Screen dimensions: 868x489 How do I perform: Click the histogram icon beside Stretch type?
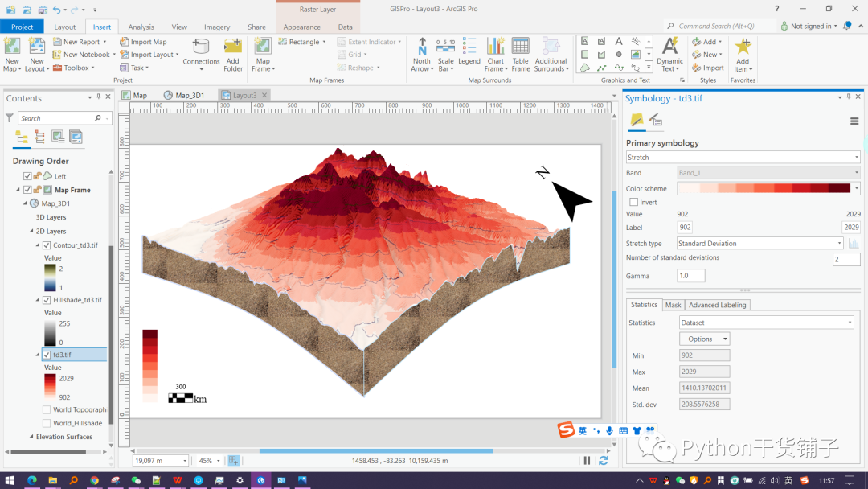click(854, 243)
